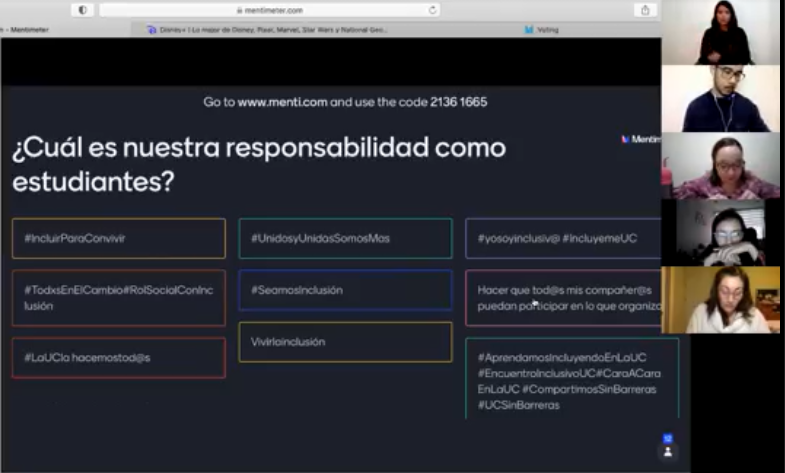Click the VivirlaInclusión response card
The height and width of the screenshot is (473, 785).
coord(345,342)
